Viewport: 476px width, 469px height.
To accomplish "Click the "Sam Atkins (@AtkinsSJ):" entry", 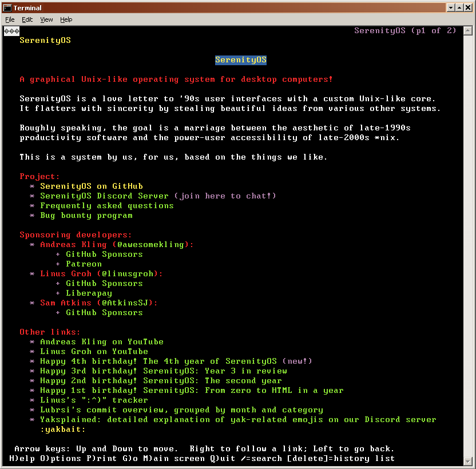I will pyautogui.click(x=99, y=303).
